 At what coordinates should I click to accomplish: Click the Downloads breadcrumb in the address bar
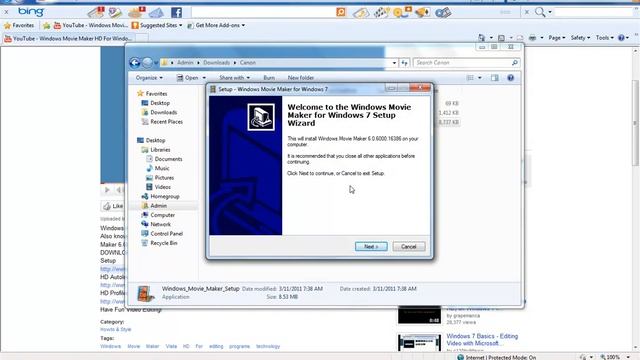click(216, 63)
